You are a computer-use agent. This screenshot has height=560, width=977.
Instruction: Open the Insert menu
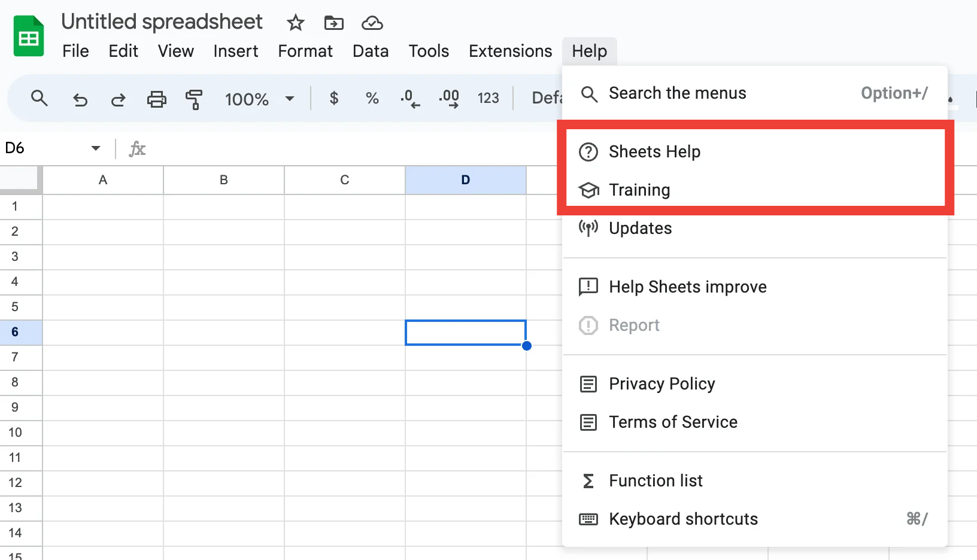pyautogui.click(x=236, y=51)
